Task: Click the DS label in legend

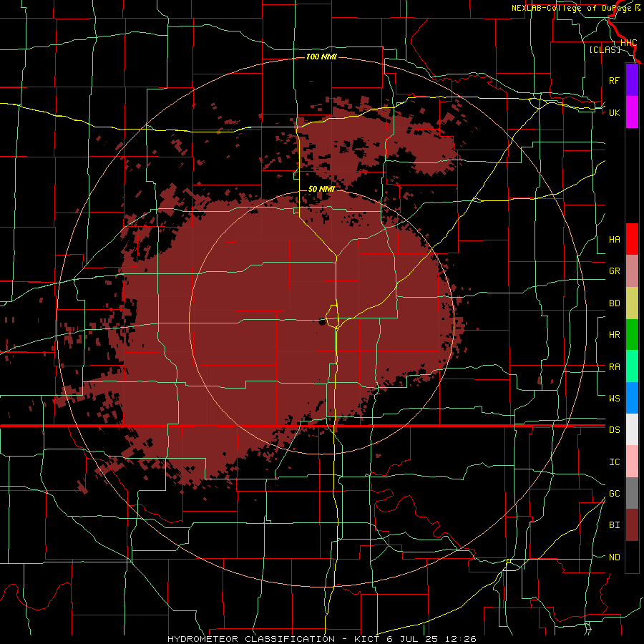Action: pyautogui.click(x=614, y=430)
